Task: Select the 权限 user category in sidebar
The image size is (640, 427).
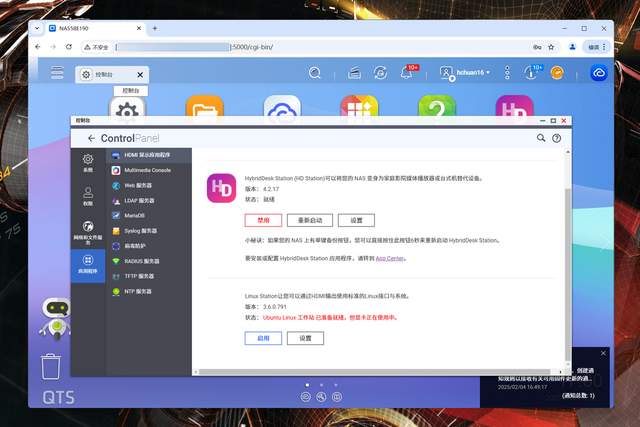Action: (88, 196)
